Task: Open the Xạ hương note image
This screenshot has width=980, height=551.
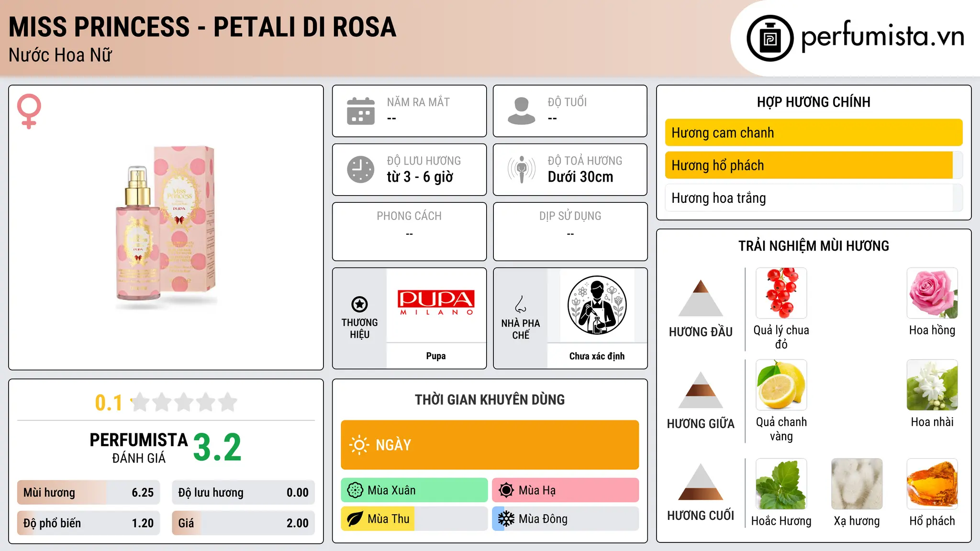Action: (x=857, y=484)
